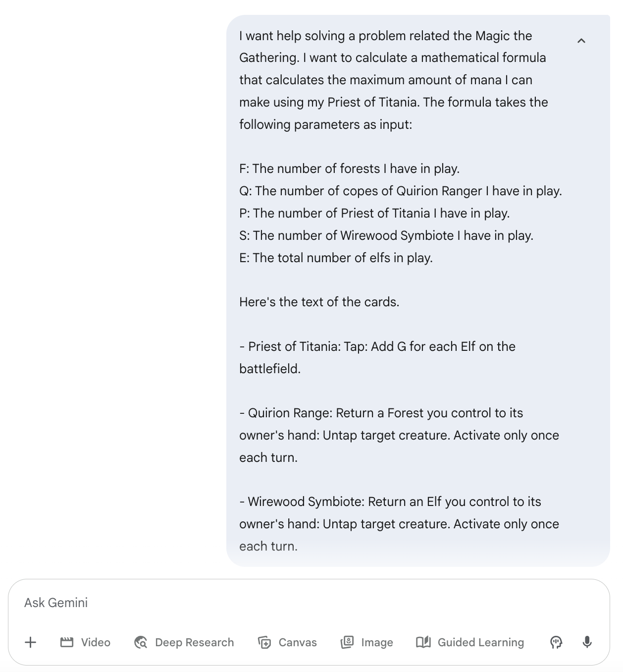Viewport: 623px width, 672px height.
Task: Start Gemini Live with the talking-head icon
Action: [x=557, y=642]
